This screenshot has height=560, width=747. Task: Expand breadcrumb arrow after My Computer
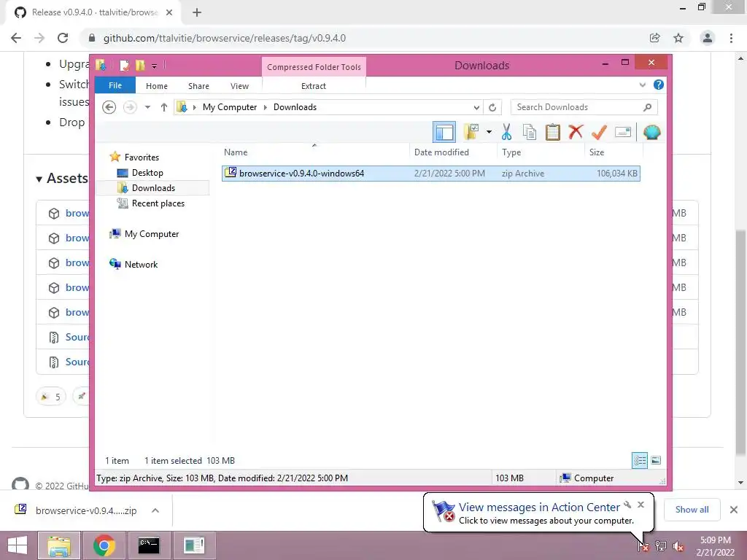(266, 107)
